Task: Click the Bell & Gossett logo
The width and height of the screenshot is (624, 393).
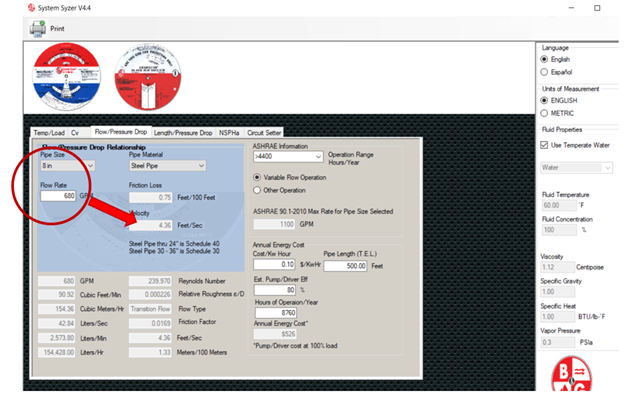Action: point(571,374)
